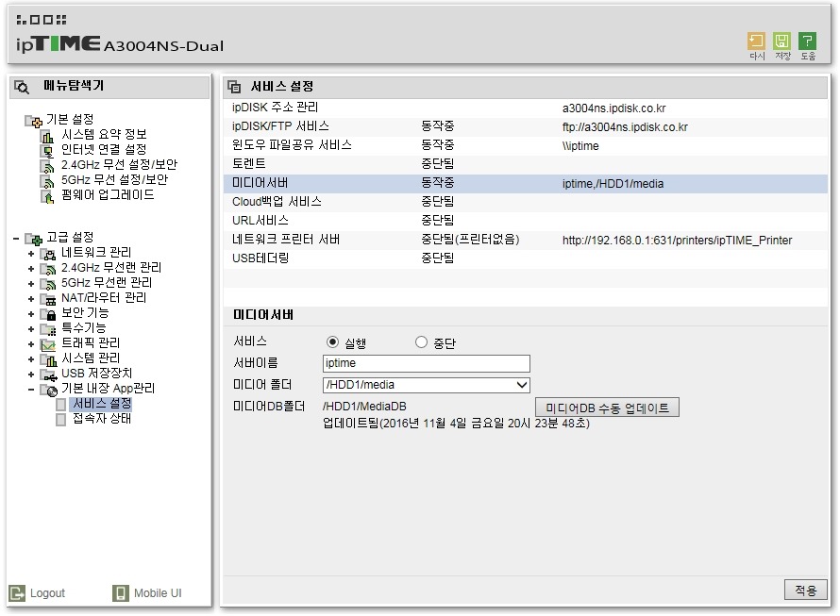Image resolution: width=840 pixels, height=616 pixels.
Task: Expand the 네트워크 관리 node
Action: pos(31,254)
